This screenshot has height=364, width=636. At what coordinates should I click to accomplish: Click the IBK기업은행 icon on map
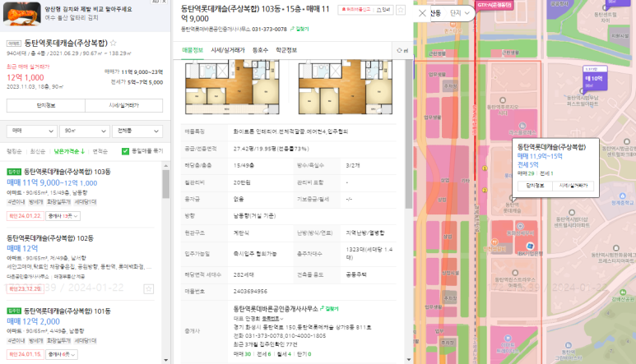[x=530, y=246]
